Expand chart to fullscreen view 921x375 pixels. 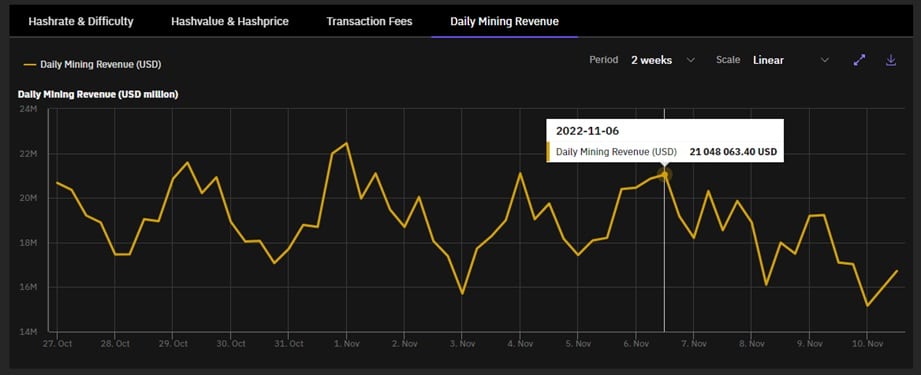pos(859,60)
